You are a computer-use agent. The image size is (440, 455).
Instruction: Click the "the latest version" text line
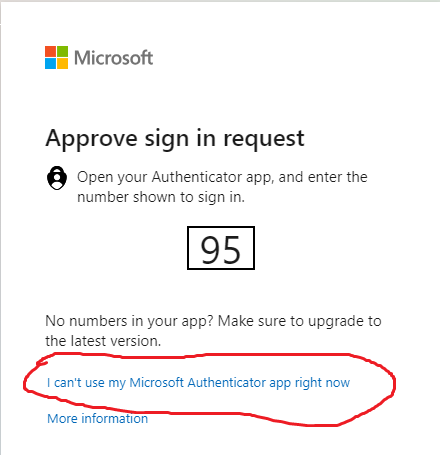pos(103,341)
